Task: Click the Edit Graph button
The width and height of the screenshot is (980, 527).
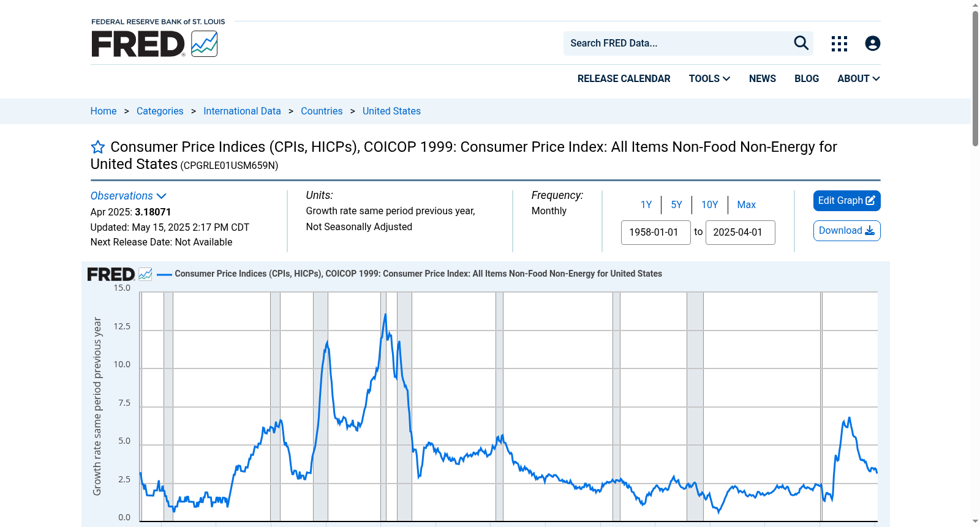Action: 846,201
